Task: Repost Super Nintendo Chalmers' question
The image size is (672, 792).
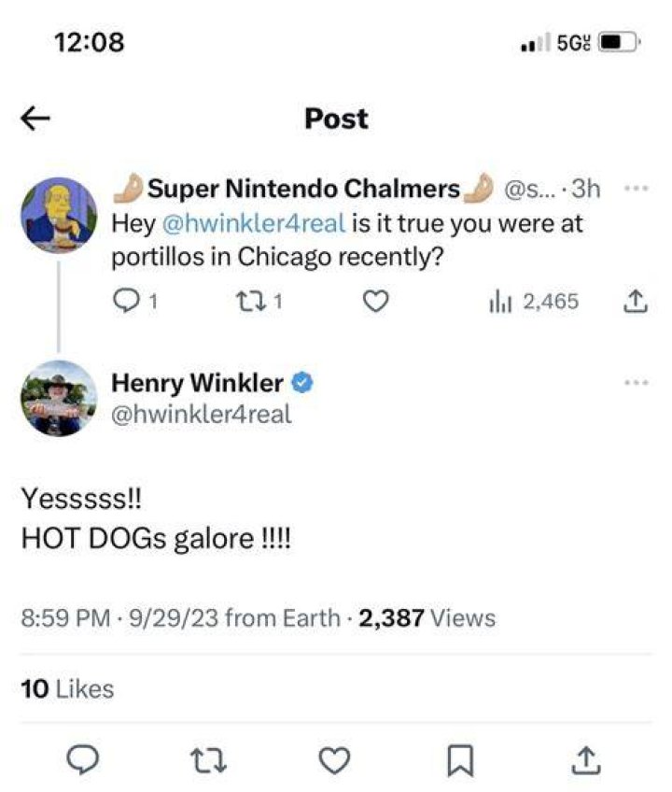Action: 250,302
